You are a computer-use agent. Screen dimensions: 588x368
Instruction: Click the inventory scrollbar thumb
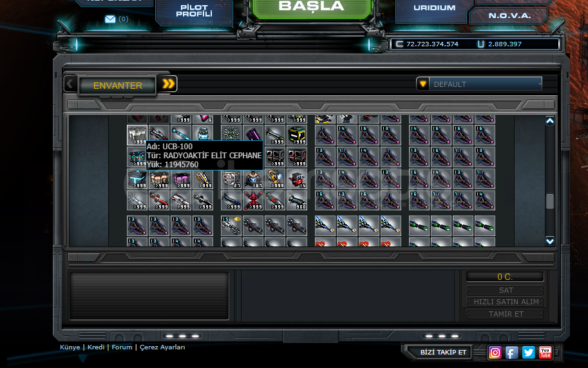point(550,201)
